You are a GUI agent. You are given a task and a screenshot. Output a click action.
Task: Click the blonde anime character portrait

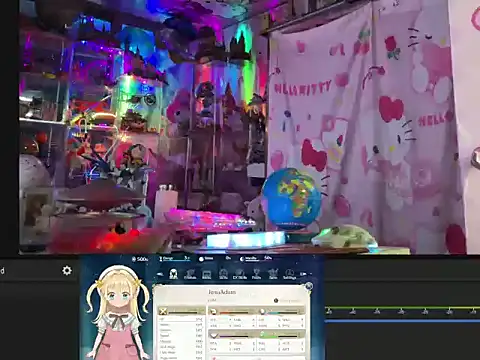[118, 312]
